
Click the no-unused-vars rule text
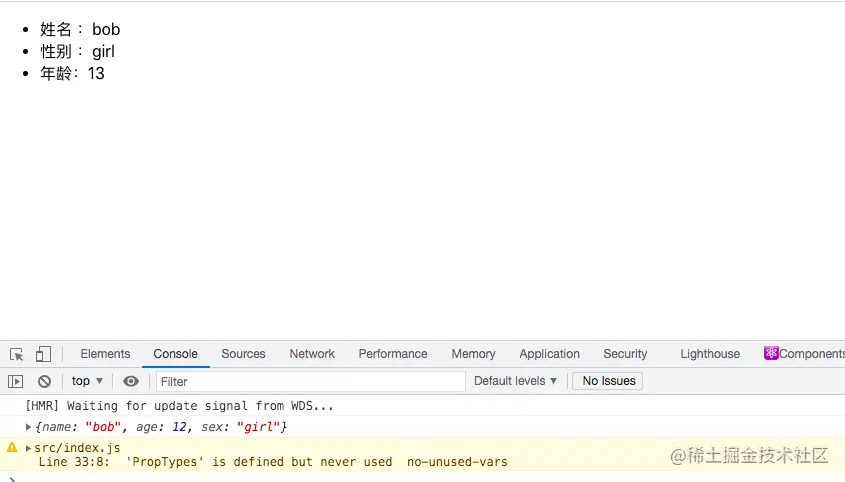pos(457,462)
